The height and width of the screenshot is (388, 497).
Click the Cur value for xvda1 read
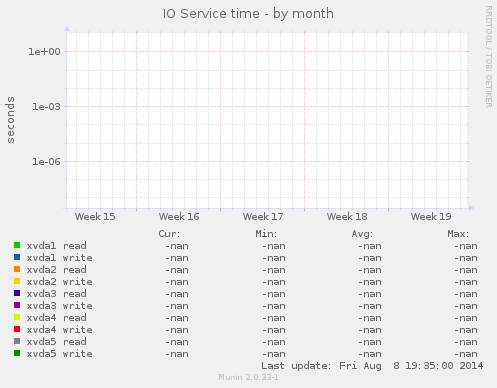coord(177,246)
